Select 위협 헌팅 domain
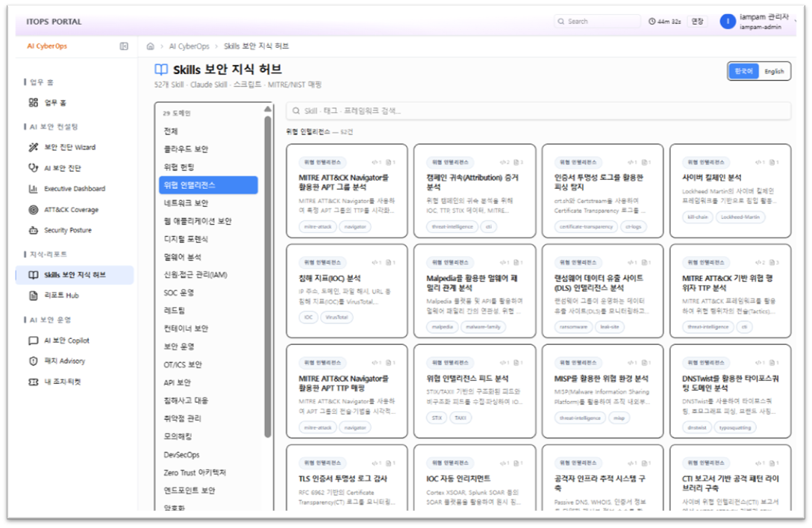 (x=208, y=167)
